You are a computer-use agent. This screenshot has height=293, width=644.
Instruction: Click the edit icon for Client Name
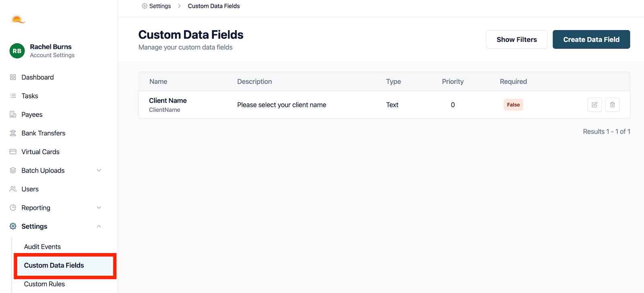pos(594,105)
